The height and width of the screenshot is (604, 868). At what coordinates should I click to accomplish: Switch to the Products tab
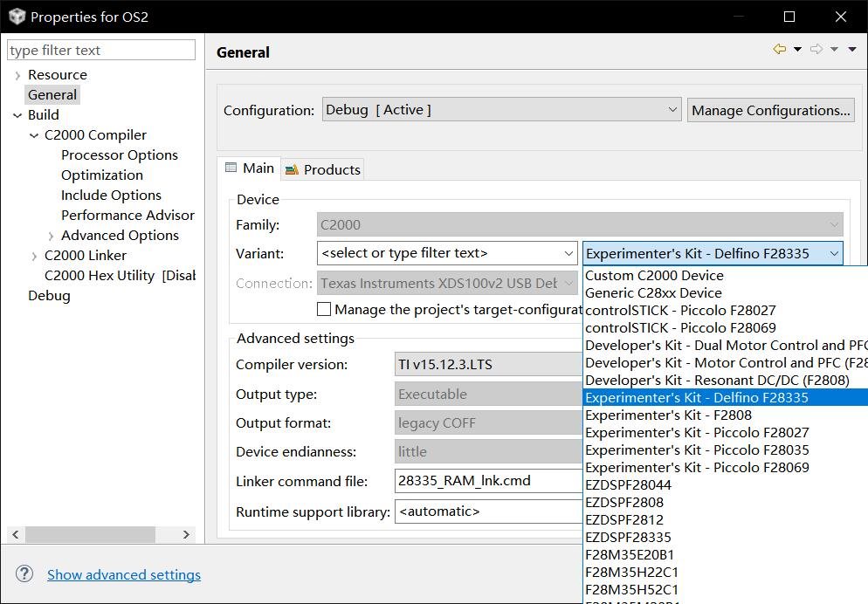point(322,169)
